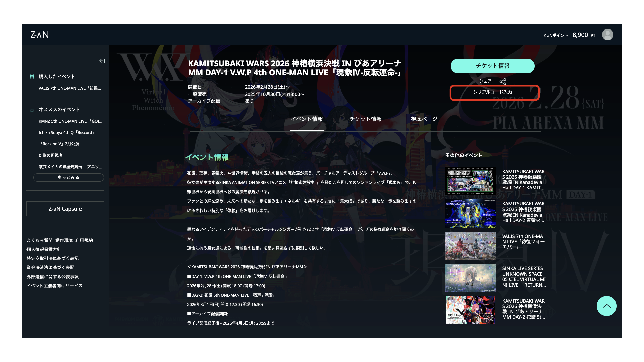644x362 pixels.
Task: Switch to the チケット情報 tab
Action: click(x=365, y=119)
